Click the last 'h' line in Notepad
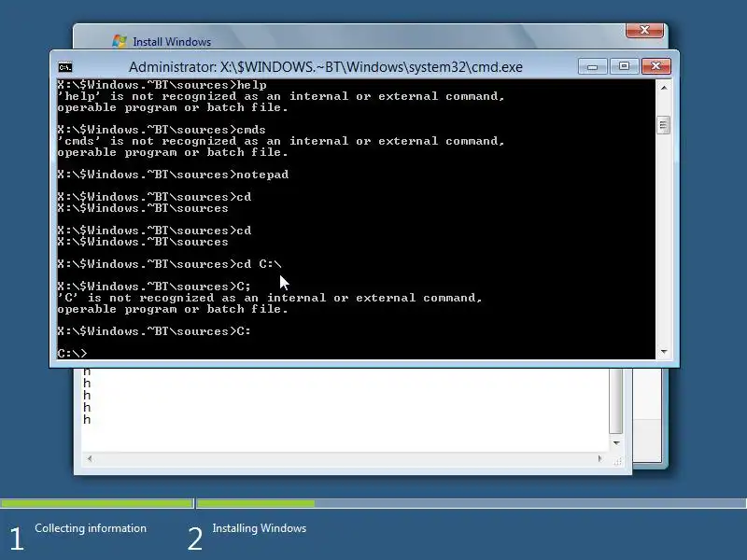Image resolution: width=747 pixels, height=560 pixels. (x=87, y=419)
